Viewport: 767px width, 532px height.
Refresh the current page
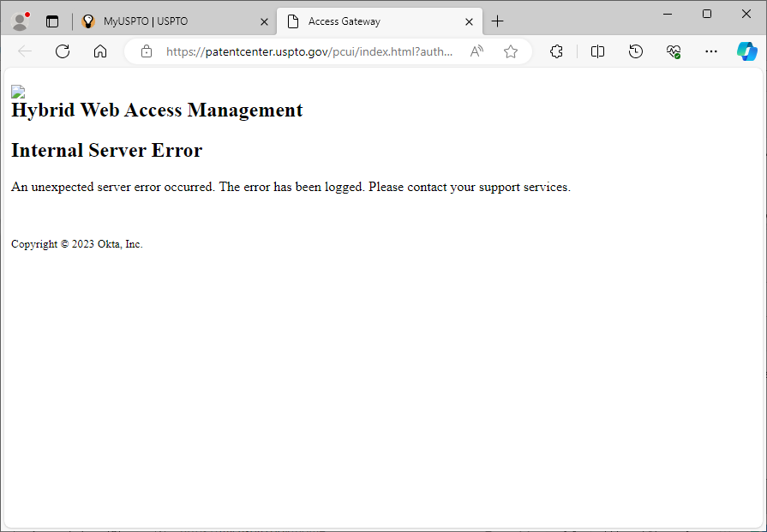tap(63, 51)
